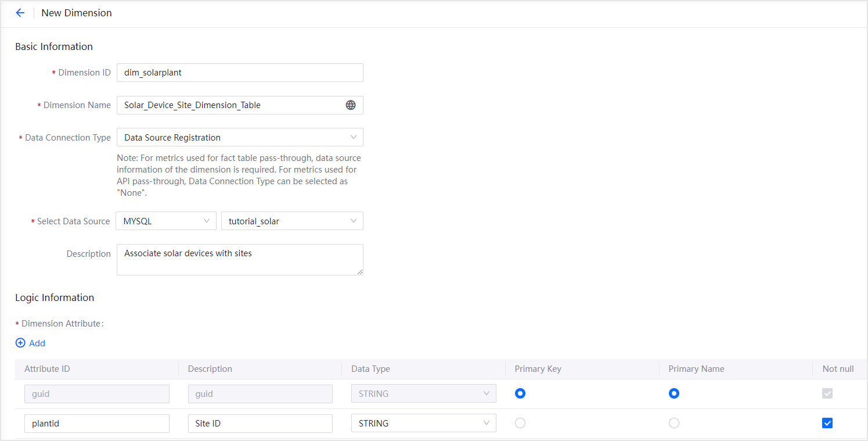Open language globe icon in Dimension Name
868x441 pixels.
click(x=351, y=105)
